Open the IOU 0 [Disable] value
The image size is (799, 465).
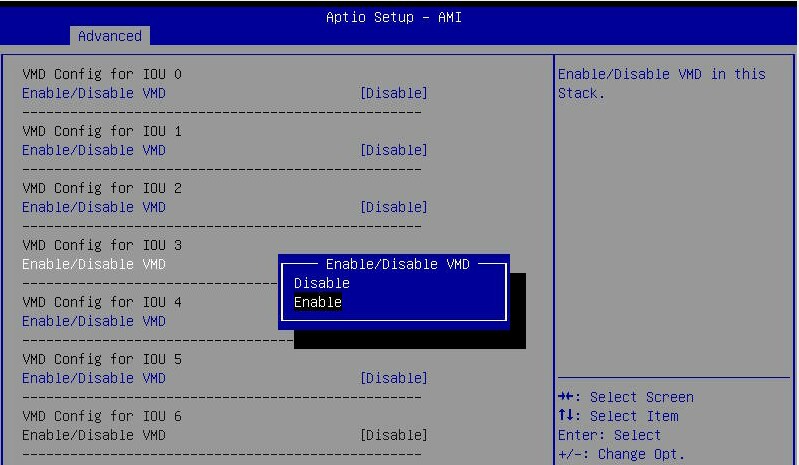[393, 93]
